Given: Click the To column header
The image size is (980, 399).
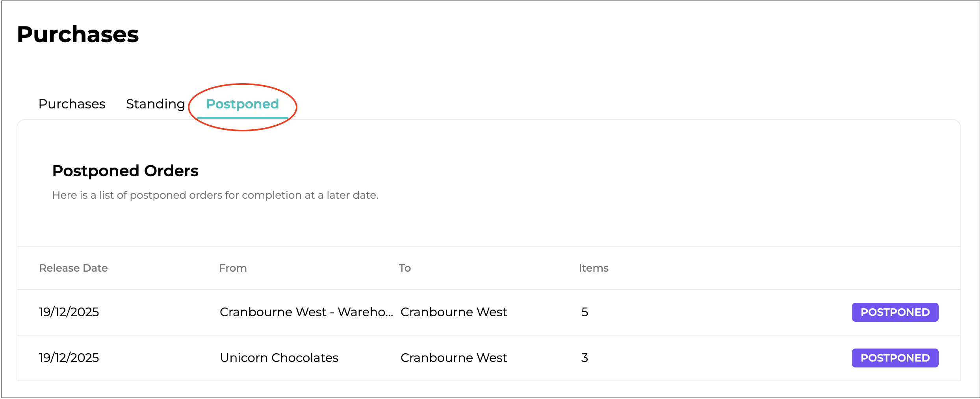Looking at the screenshot, I should pos(405,268).
